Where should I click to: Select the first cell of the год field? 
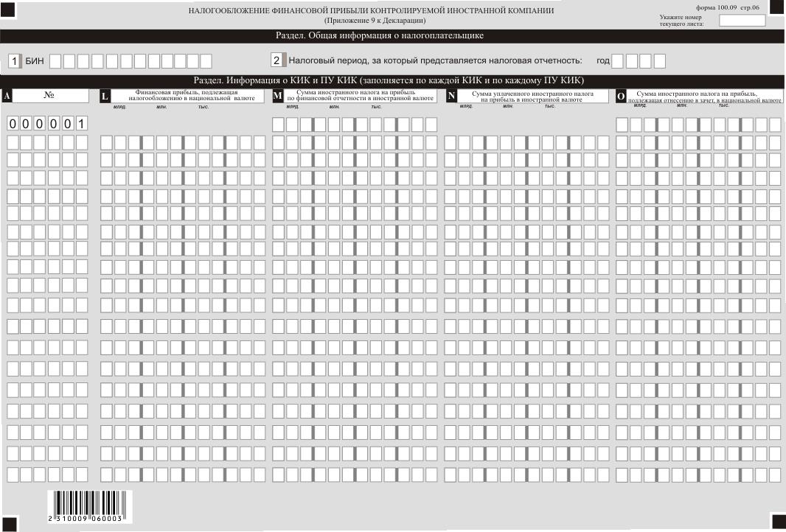click(618, 60)
